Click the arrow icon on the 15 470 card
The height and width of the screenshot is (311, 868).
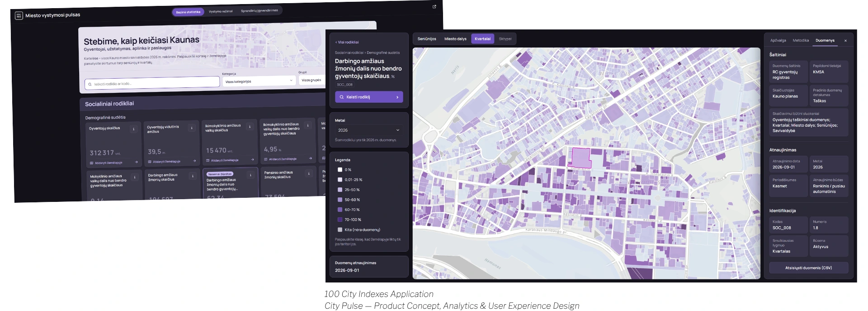[252, 159]
